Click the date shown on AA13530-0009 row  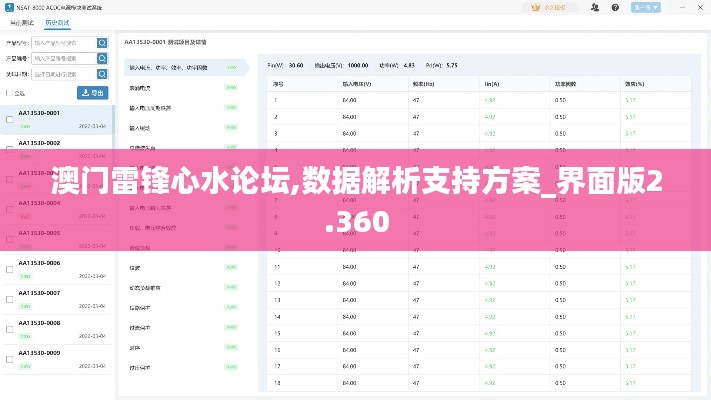tap(92, 366)
